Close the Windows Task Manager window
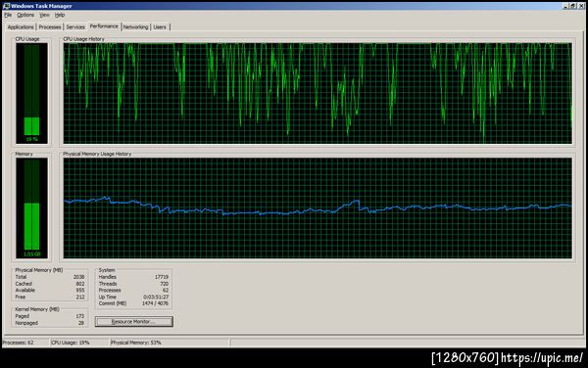Screen dimensions: 588x368 [580, 6]
